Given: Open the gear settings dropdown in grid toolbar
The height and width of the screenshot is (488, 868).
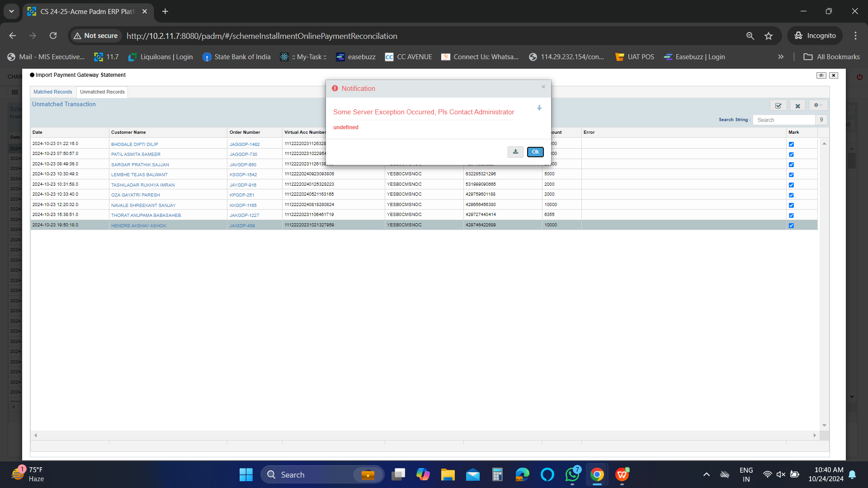Looking at the screenshot, I should pos(818,105).
